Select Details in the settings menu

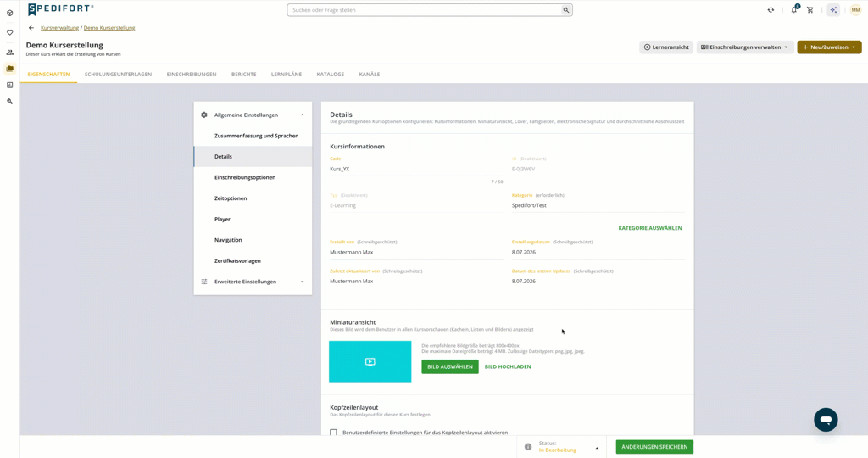pyautogui.click(x=253, y=157)
